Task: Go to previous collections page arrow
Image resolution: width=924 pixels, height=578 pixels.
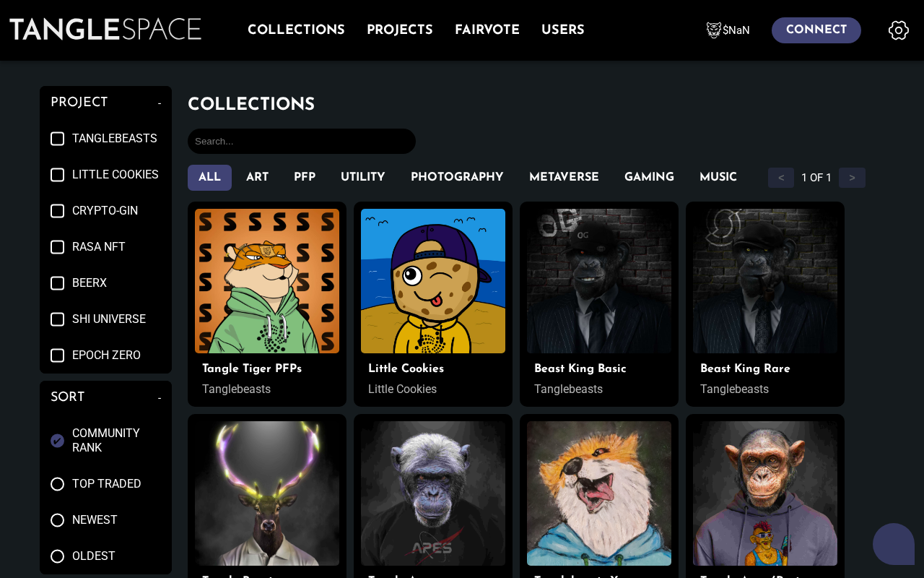Action: coord(781,178)
